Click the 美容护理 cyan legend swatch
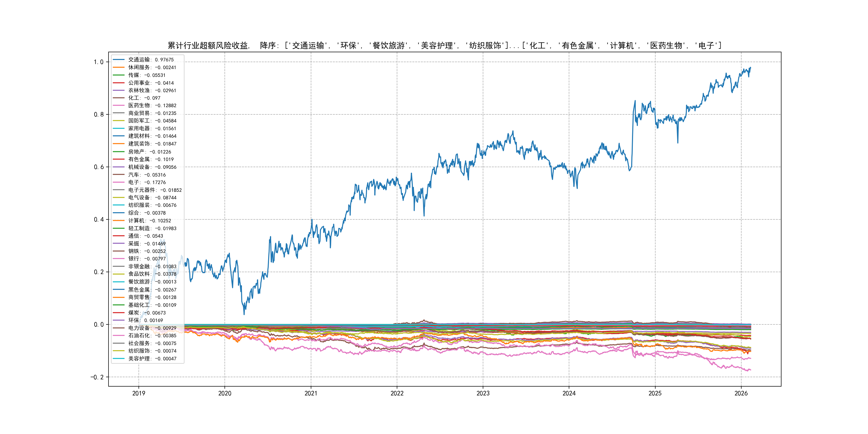Screen dimensions: 868x434 point(119,358)
